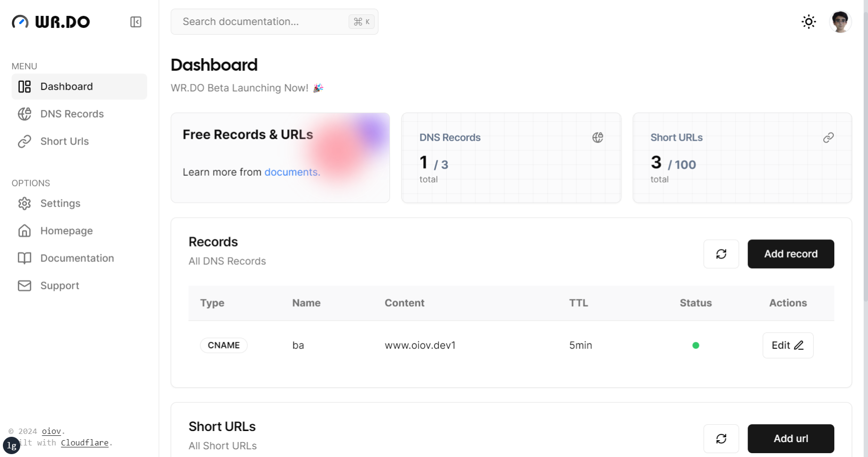The height and width of the screenshot is (457, 868).
Task: Collapse the sidebar panel
Action: click(x=136, y=22)
